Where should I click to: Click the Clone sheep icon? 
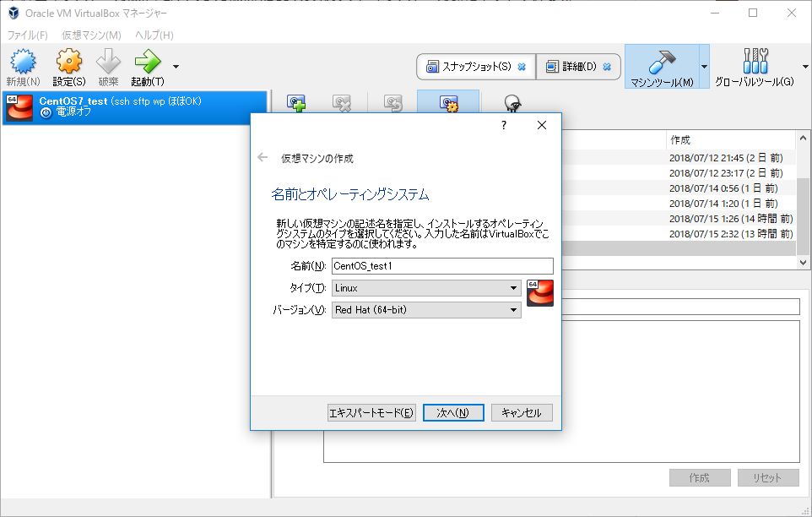point(512,103)
